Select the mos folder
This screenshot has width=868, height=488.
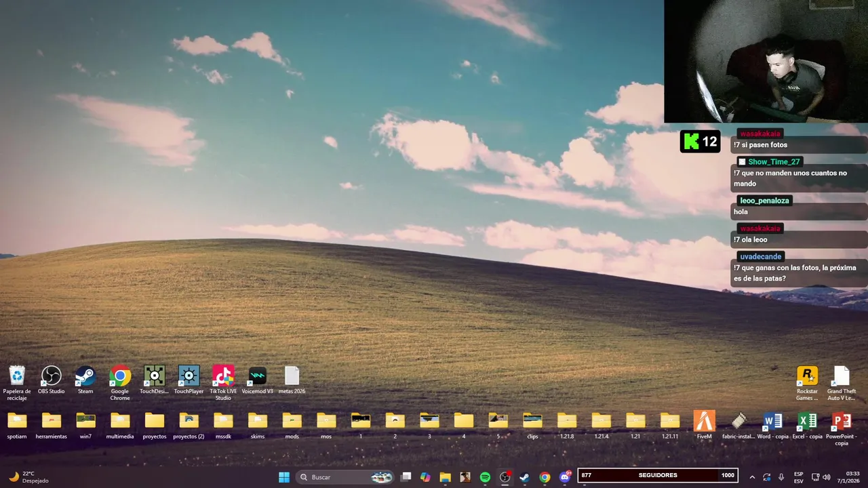pos(326,425)
